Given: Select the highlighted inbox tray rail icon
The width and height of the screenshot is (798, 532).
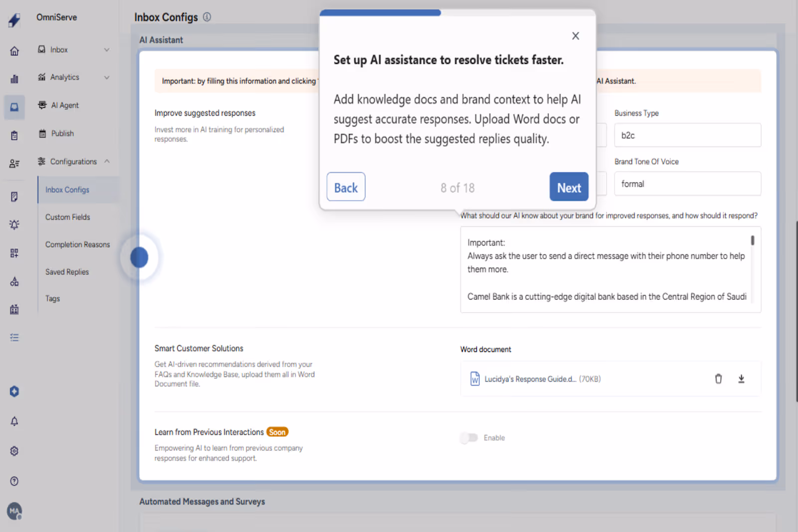Looking at the screenshot, I should click(x=14, y=107).
